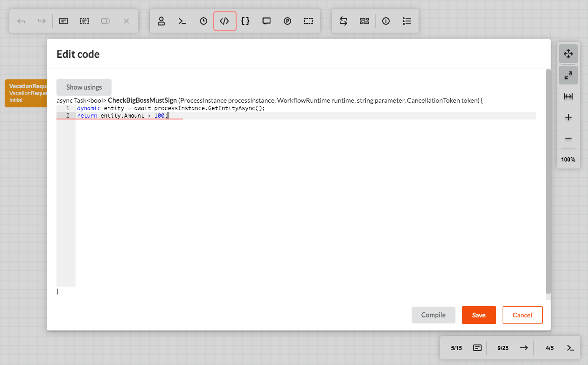The height and width of the screenshot is (365, 588).
Task: Click line number 2 in the gutter
Action: (x=68, y=116)
